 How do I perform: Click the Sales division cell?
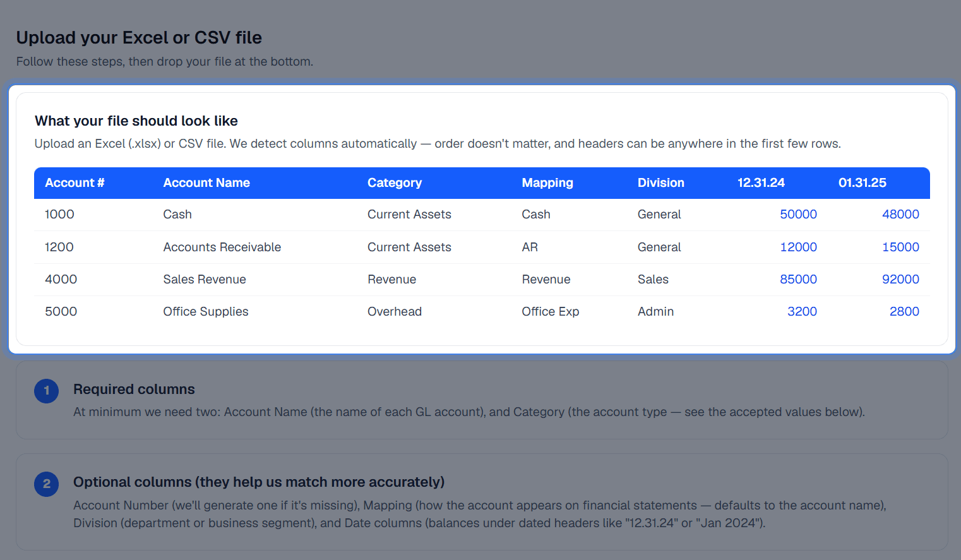click(x=653, y=280)
